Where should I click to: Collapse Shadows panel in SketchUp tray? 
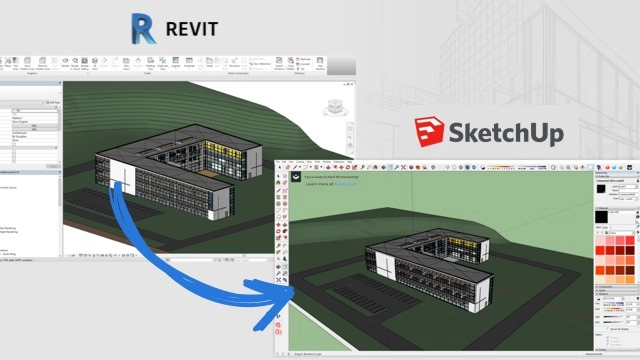coord(616,293)
